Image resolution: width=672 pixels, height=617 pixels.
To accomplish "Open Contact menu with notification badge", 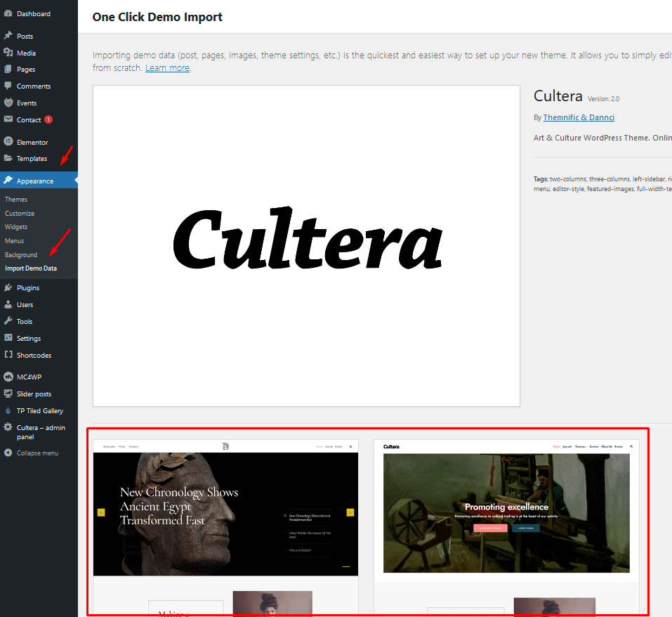I will (x=29, y=119).
